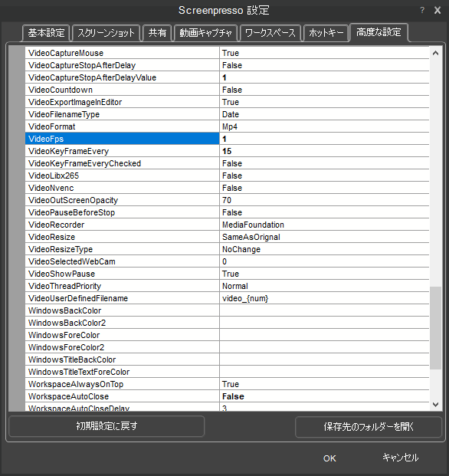
Task: Click the True value of VideoCaptureMouse
Action: 324,53
